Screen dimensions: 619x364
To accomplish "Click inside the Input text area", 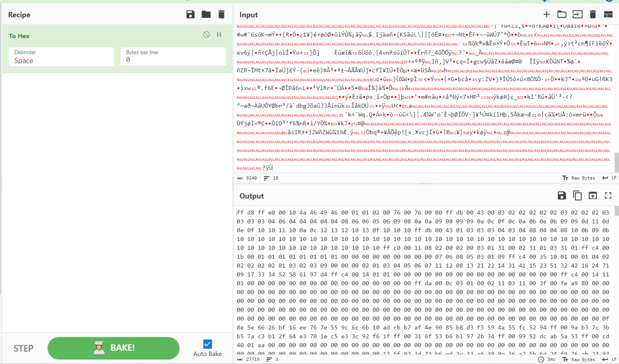I will pyautogui.click(x=424, y=98).
